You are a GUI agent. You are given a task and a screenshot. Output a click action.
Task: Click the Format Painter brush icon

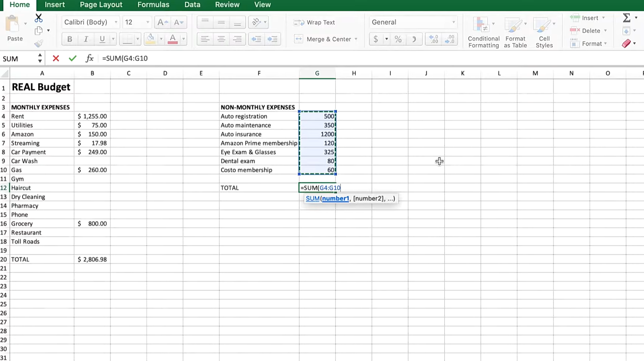click(38, 43)
